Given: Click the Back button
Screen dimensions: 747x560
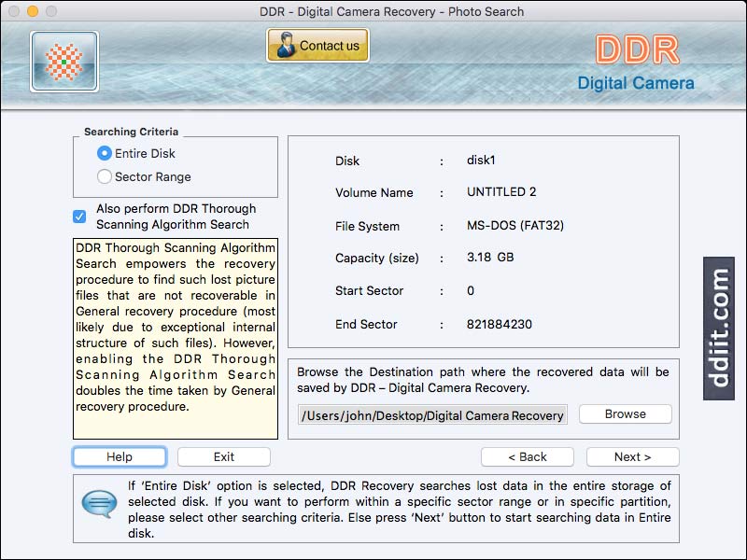Looking at the screenshot, I should pyautogui.click(x=528, y=456).
